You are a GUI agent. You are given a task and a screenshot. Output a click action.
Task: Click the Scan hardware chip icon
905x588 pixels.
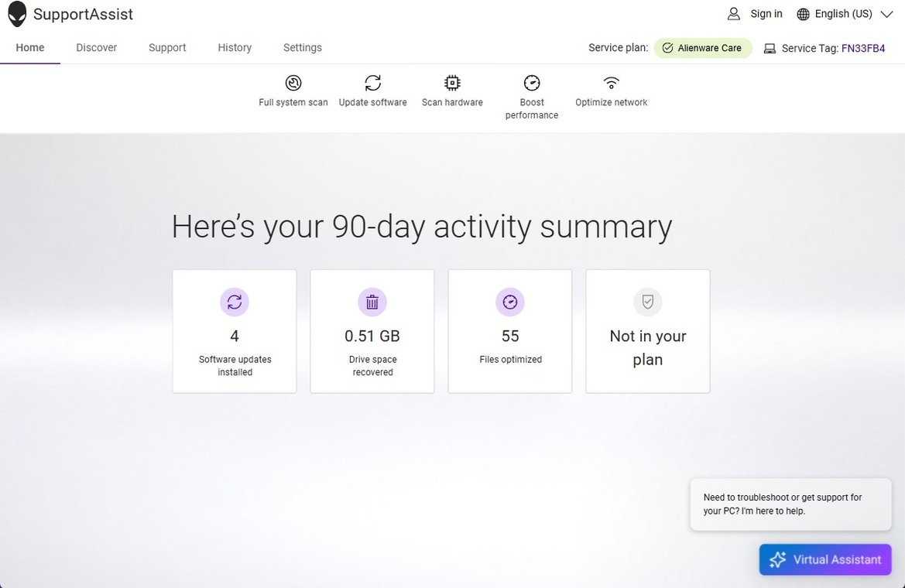coord(452,83)
